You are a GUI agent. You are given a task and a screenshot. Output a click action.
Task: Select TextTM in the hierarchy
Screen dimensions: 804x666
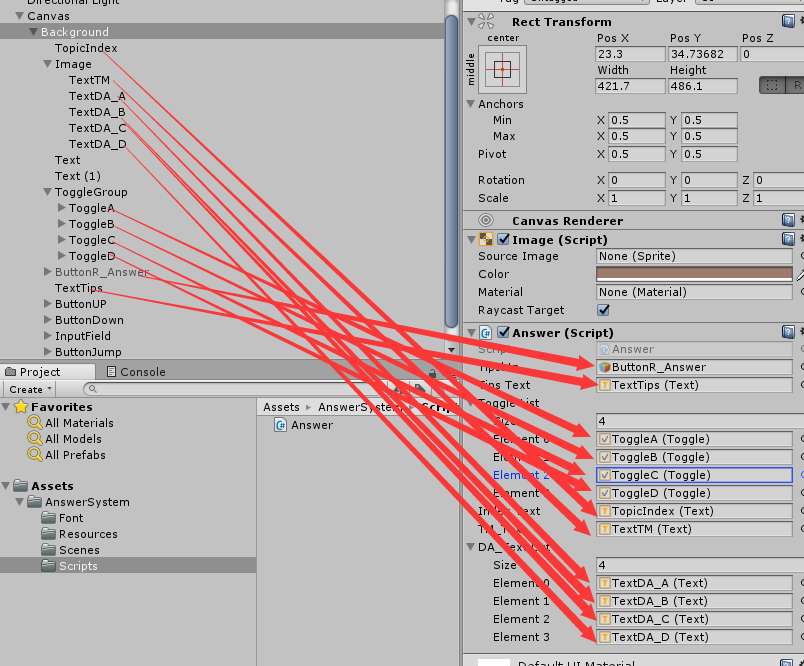click(x=90, y=80)
